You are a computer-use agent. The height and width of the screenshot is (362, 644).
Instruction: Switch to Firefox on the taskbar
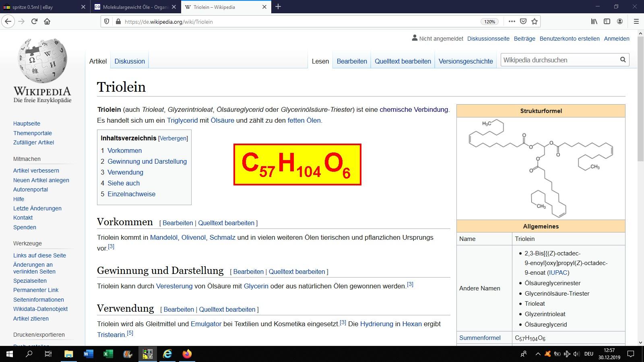click(x=187, y=354)
